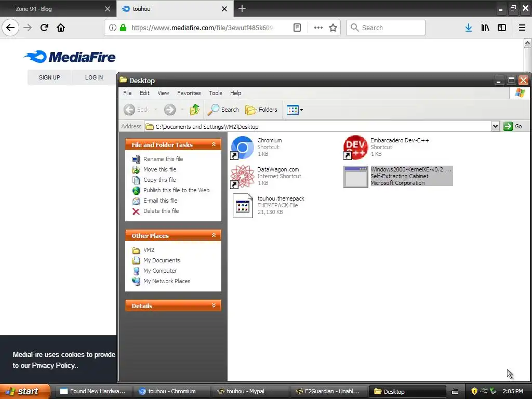Show site information for mediafire.com

tap(112, 28)
